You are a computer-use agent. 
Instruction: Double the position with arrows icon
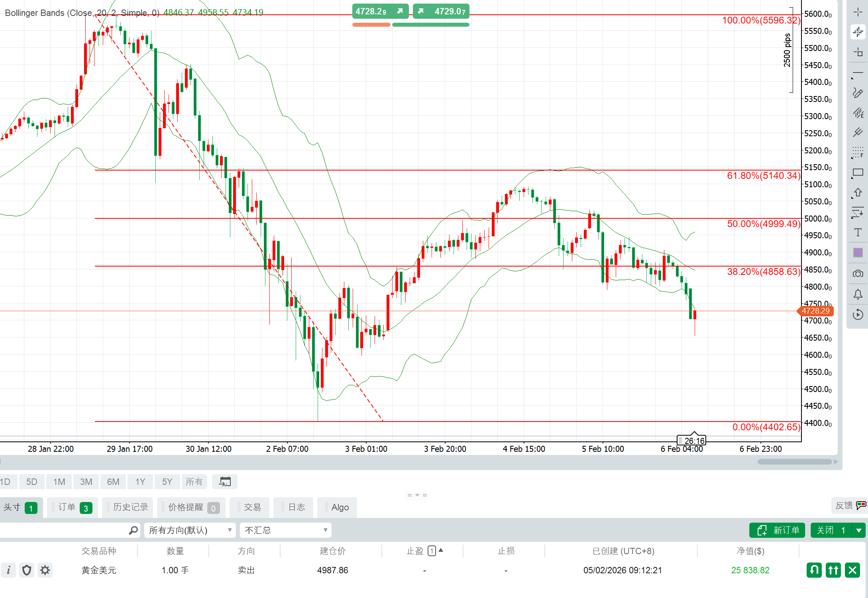click(x=833, y=570)
